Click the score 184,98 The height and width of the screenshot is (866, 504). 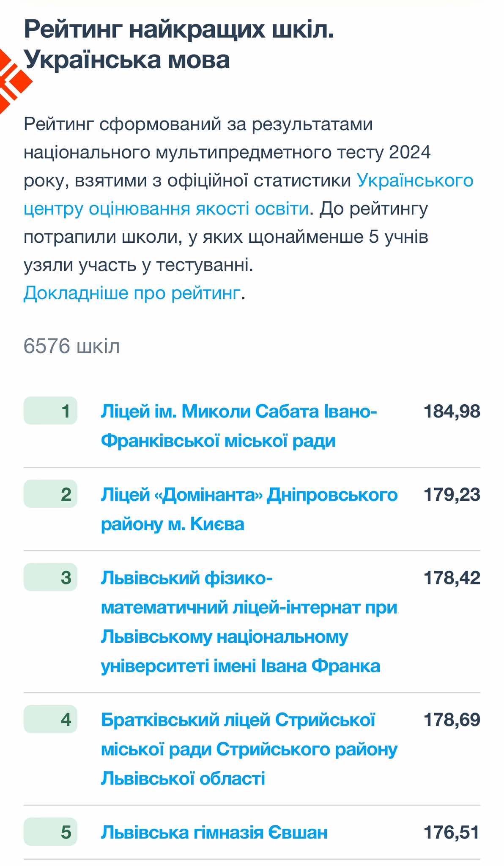coord(452,411)
